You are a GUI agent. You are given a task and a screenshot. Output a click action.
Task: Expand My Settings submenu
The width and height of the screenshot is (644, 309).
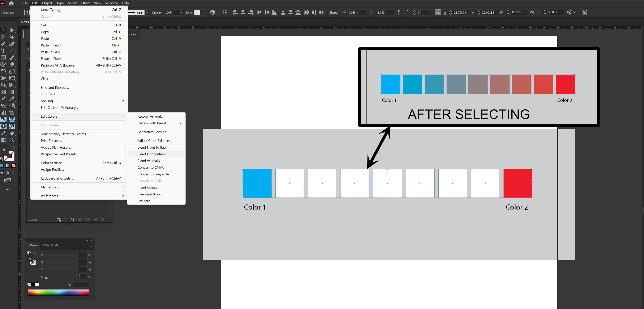pyautogui.click(x=123, y=187)
